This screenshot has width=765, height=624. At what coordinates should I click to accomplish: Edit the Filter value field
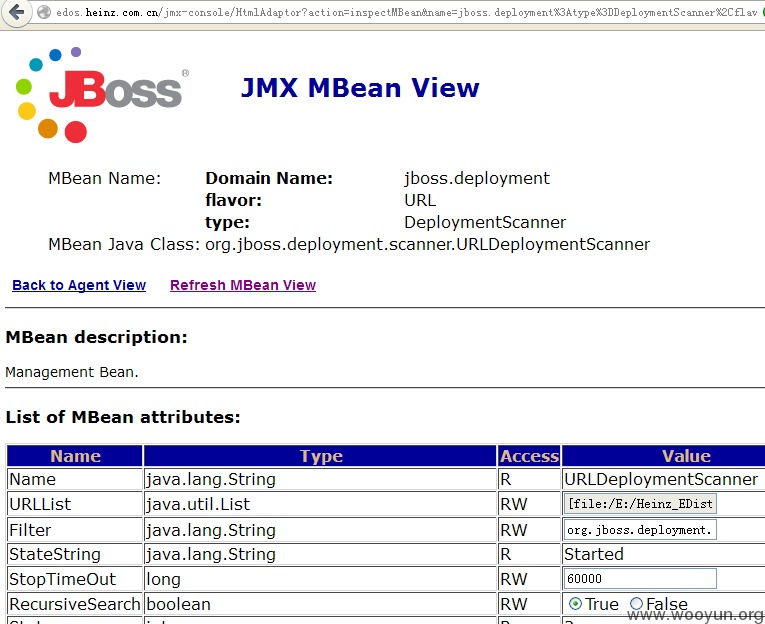pos(640,530)
